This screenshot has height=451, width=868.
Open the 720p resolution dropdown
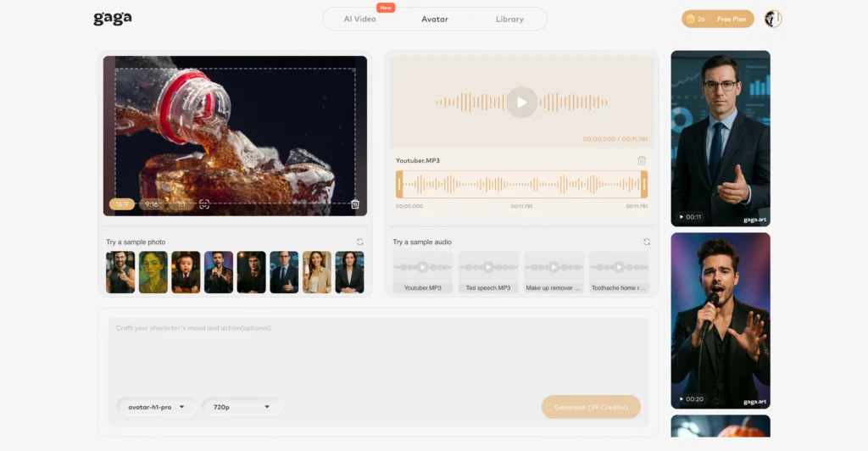(x=242, y=407)
